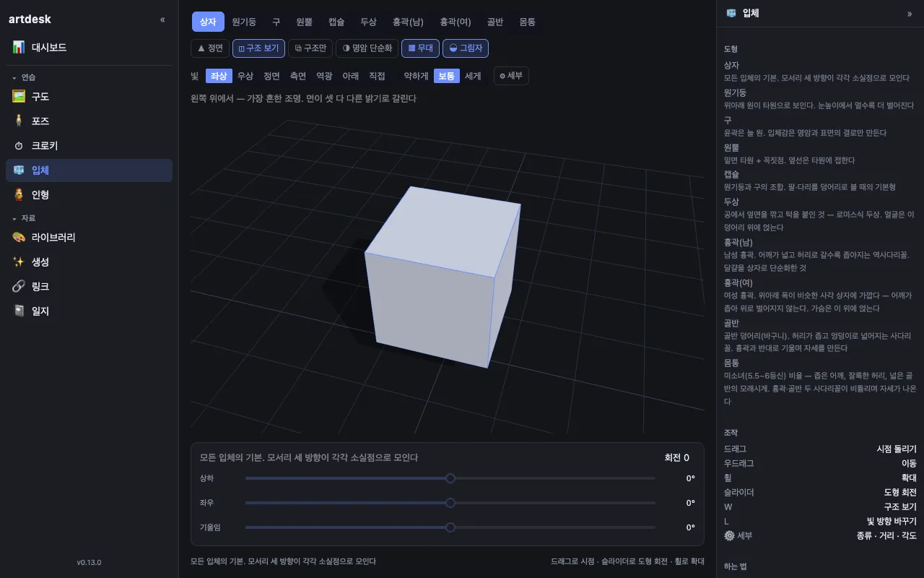Toggle the 그림자 shadow
This screenshot has width=924, height=578.
[x=466, y=48]
